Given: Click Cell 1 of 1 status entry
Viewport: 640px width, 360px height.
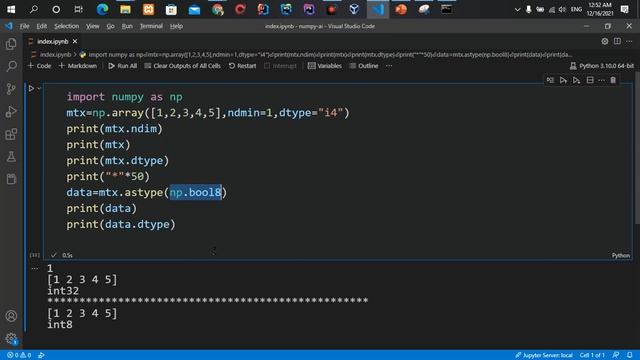Looking at the screenshot, I should tap(592, 355).
